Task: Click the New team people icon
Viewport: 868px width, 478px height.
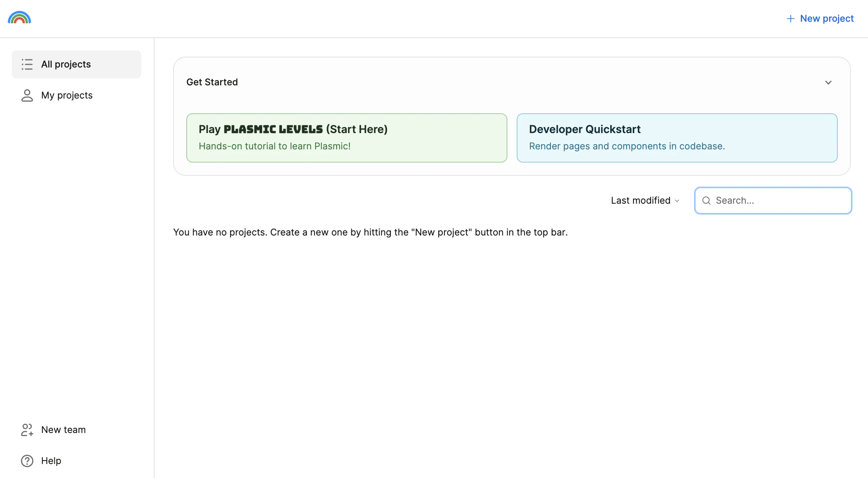Action: point(27,430)
